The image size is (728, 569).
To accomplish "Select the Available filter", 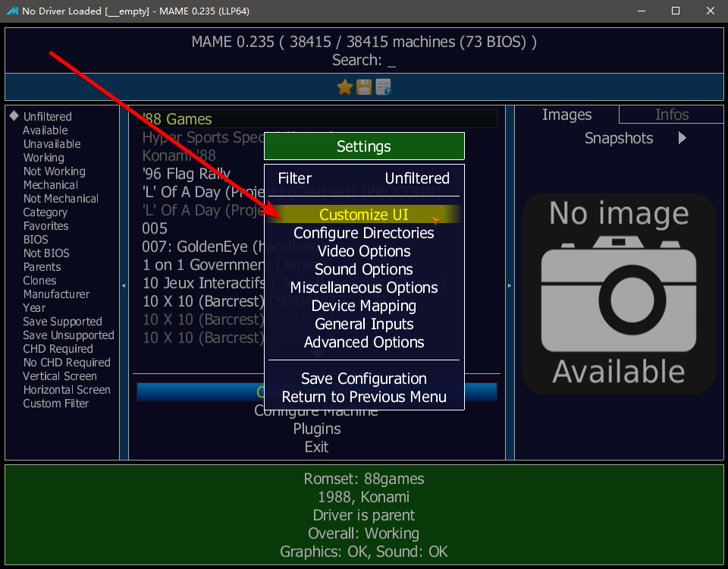I will 45,130.
